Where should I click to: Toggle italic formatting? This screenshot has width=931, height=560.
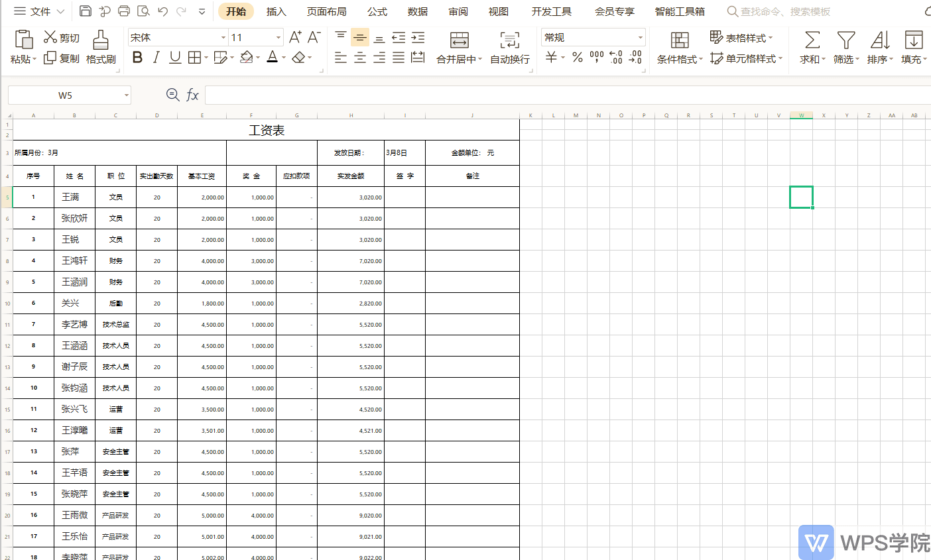[156, 58]
